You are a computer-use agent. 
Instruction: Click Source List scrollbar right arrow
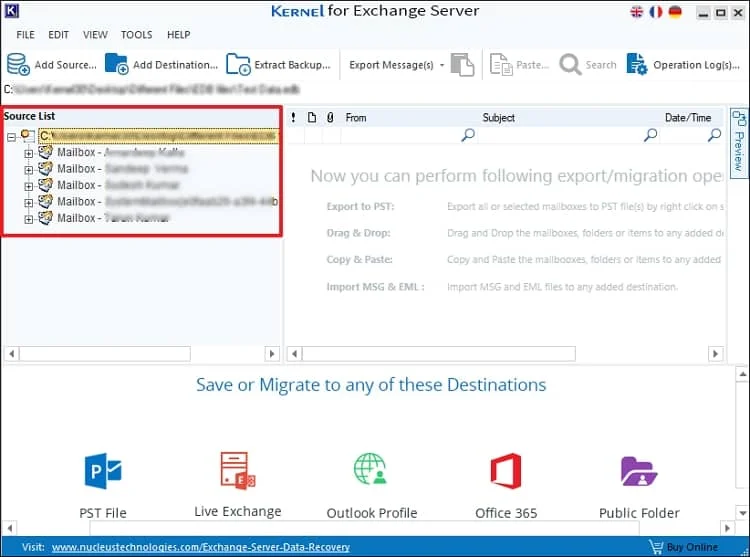(272, 354)
